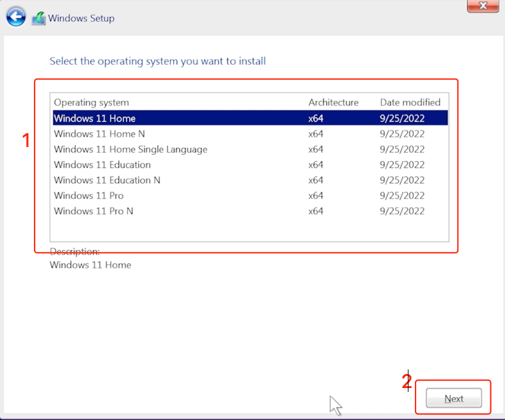This screenshot has width=505, height=420.
Task: Select Windows 11 Home edition row
Action: pos(250,118)
